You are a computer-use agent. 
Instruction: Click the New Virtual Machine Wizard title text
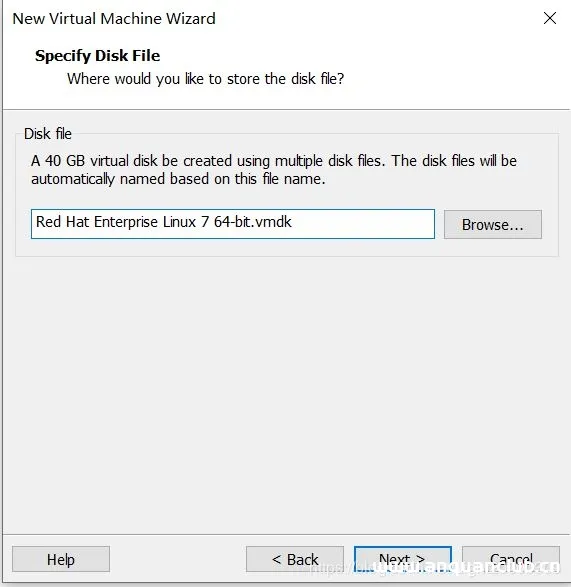tap(114, 18)
